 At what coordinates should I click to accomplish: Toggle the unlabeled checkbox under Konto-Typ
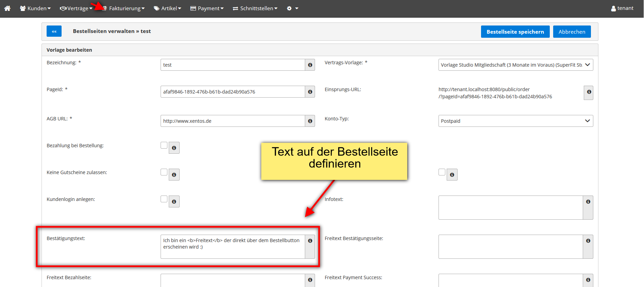point(442,172)
